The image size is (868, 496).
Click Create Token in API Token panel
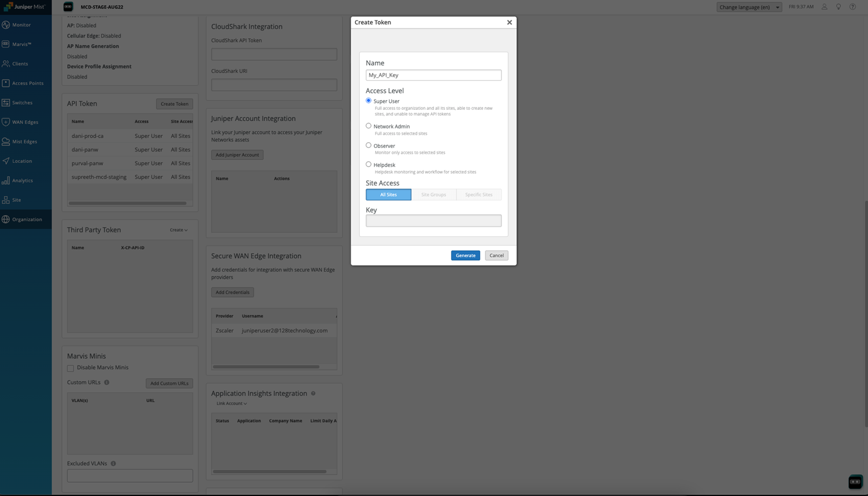pos(174,104)
